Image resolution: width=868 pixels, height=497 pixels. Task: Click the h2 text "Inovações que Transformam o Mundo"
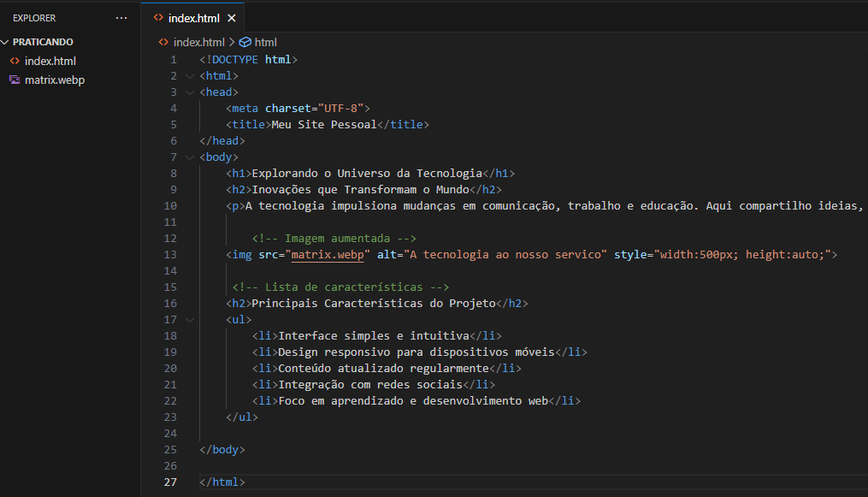click(360, 190)
